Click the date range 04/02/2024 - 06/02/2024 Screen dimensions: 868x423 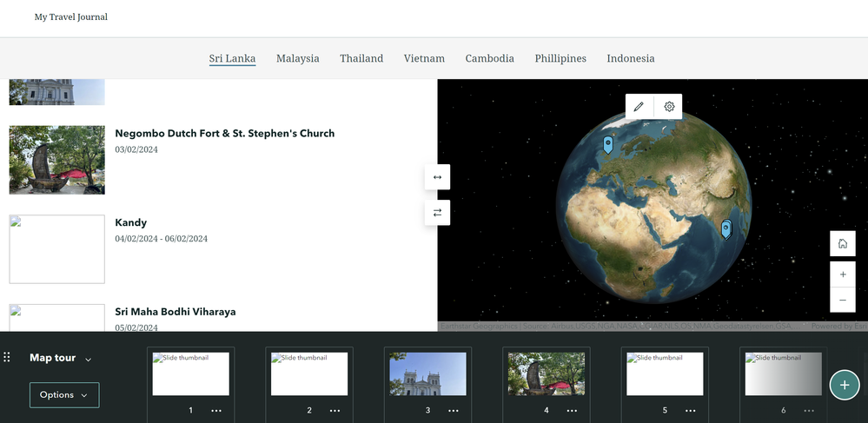click(x=161, y=239)
